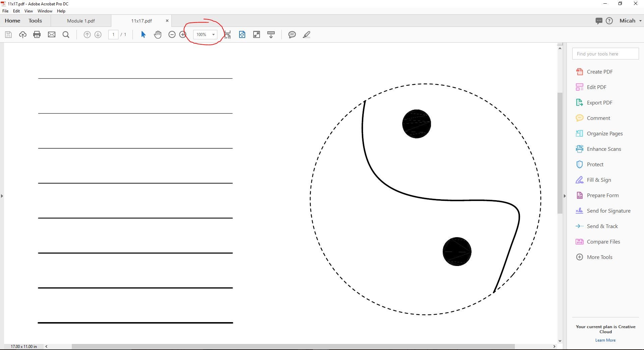Click the scroll down arrow
This screenshot has width=644, height=350.
[x=560, y=341]
